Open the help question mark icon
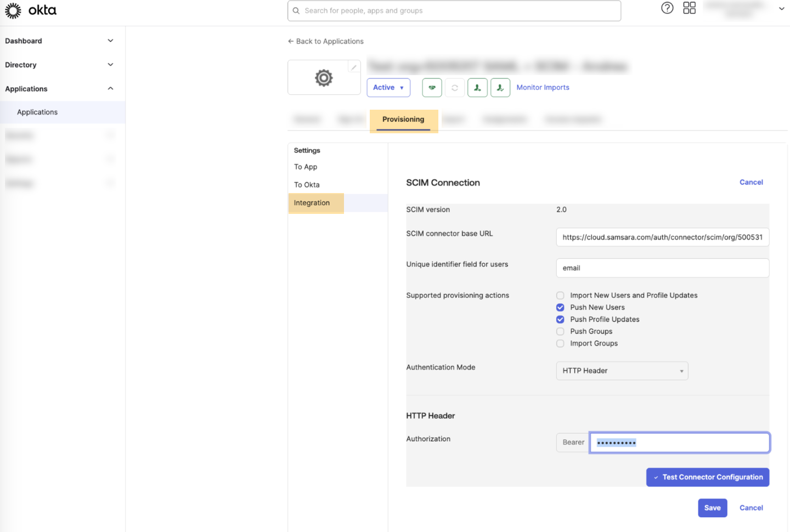This screenshot has width=790, height=532. pos(667,8)
